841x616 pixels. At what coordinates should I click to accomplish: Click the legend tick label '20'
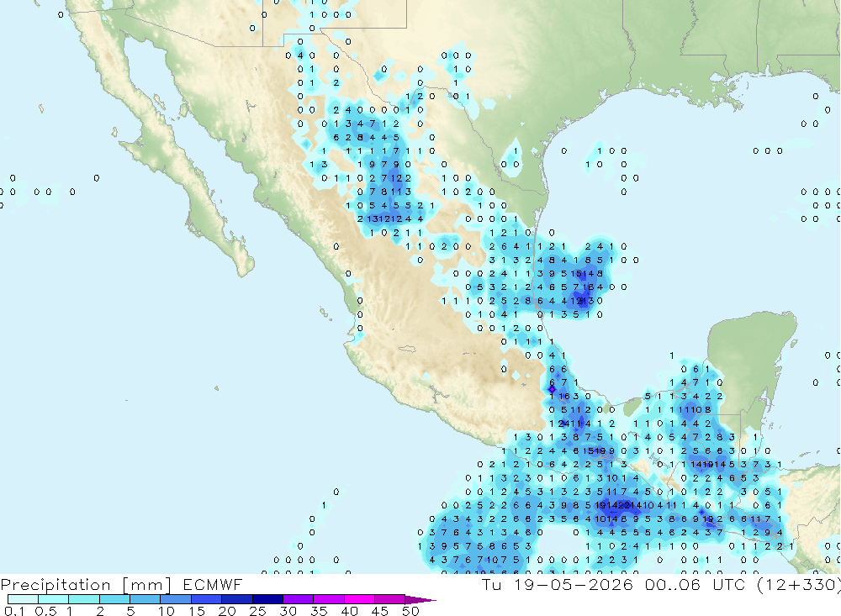click(x=227, y=611)
